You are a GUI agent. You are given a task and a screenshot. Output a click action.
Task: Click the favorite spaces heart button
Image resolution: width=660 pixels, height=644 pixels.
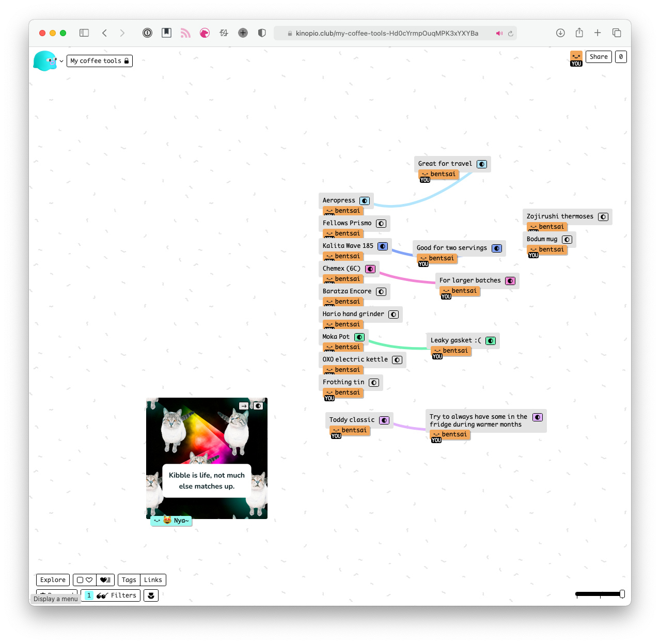pyautogui.click(x=85, y=580)
